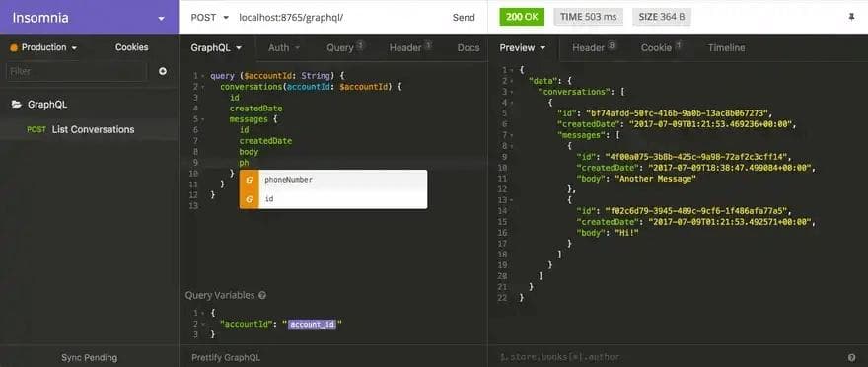Click the "Another Message" body value
The height and width of the screenshot is (367, 868).
click(655, 179)
